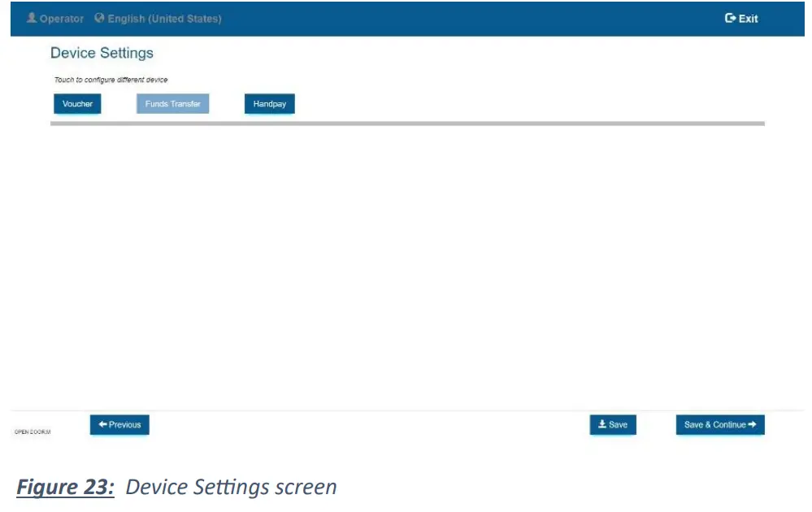Click the Exit door-arrow icon
Image resolution: width=812 pixels, height=512 pixels.
[730, 18]
